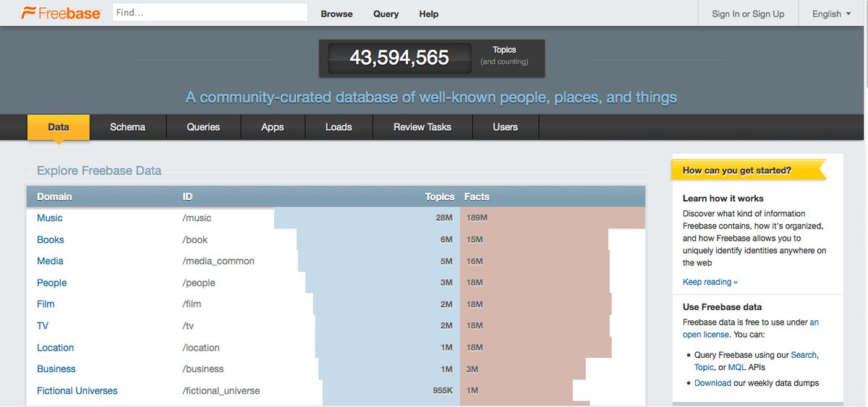This screenshot has height=407, width=868.
Task: Click the Keep reading link
Action: tap(710, 282)
